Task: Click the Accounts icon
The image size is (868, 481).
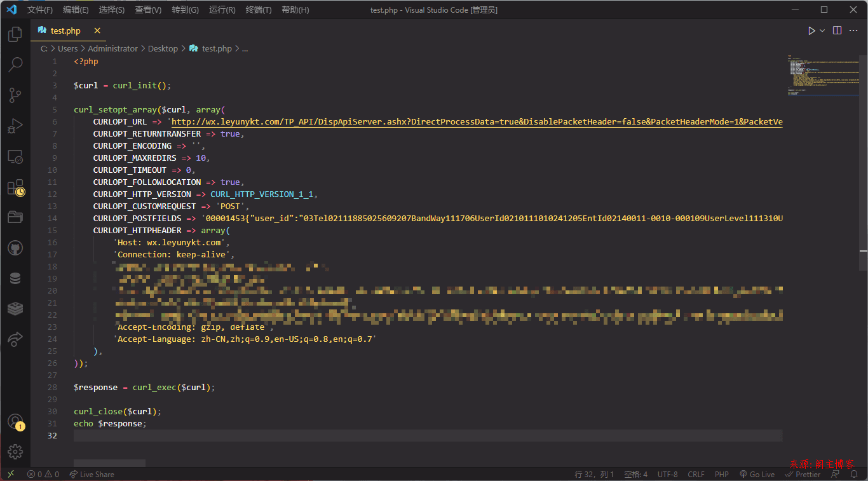Action: pos(15,421)
